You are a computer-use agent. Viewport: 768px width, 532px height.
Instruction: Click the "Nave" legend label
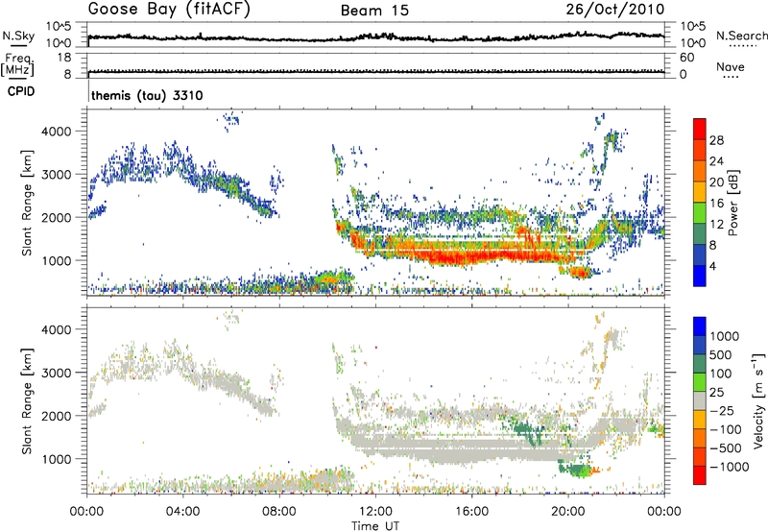[x=731, y=66]
